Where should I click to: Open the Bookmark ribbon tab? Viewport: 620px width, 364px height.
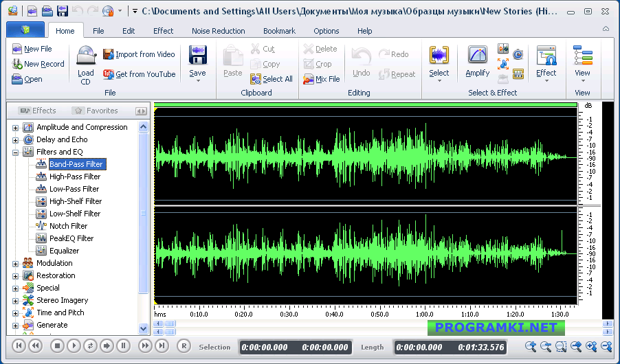tap(279, 31)
